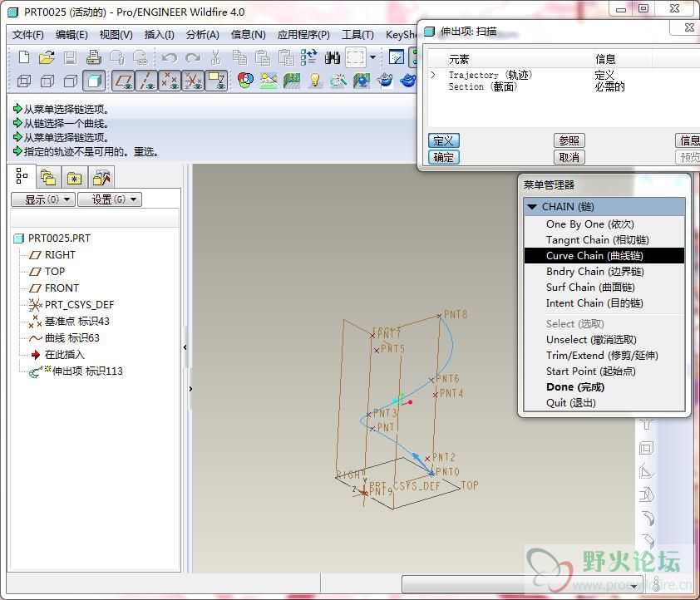Click the 定义 button in sweep dialog
This screenshot has width=700, height=600.
(444, 141)
